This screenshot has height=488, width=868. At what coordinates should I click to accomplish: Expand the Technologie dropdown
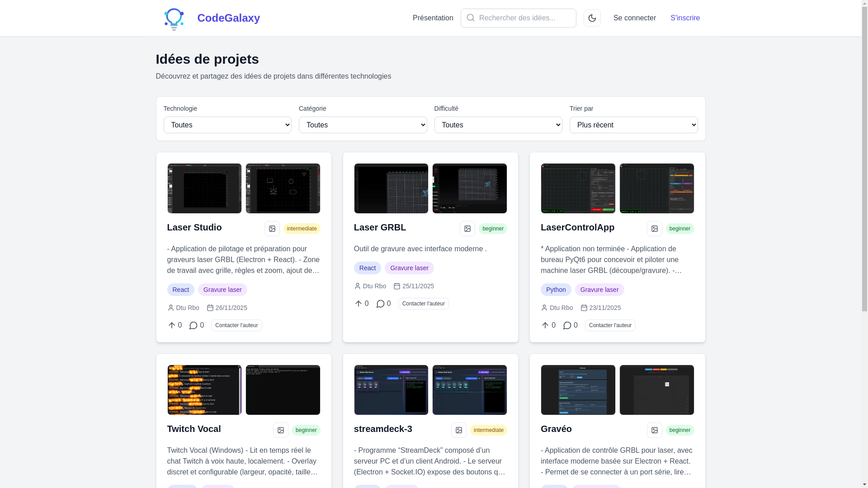pos(227,125)
